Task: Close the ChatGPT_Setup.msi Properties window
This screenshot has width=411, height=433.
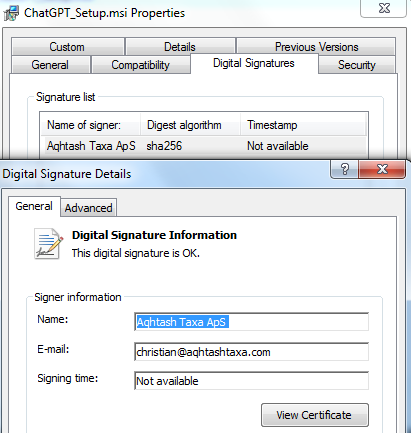Action: [384, 8]
